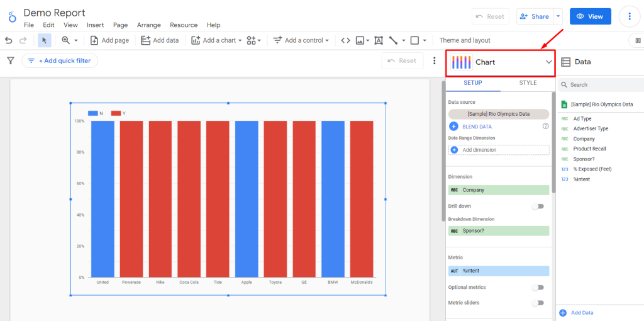Open the zoom level dropdown arrow

coord(76,40)
